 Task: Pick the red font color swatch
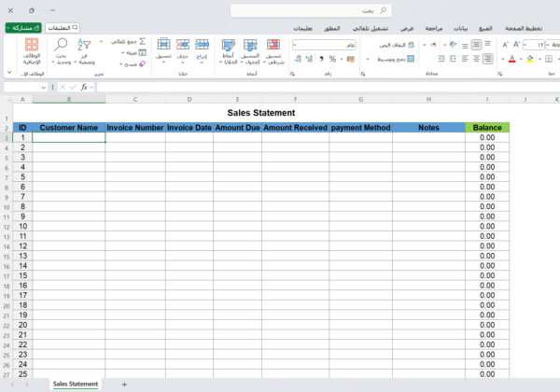click(x=511, y=60)
